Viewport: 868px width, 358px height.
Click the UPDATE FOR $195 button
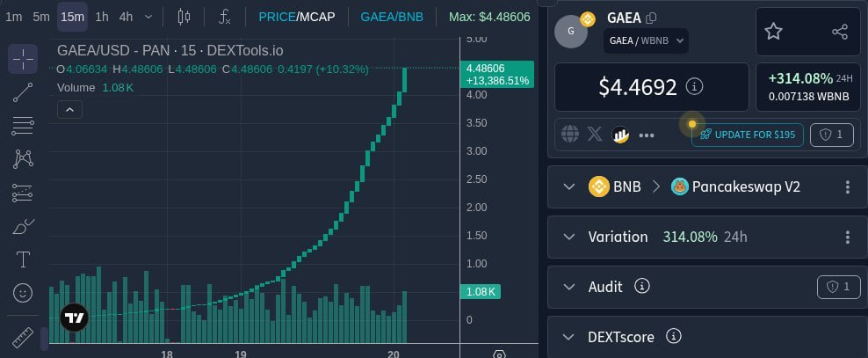pyautogui.click(x=748, y=135)
